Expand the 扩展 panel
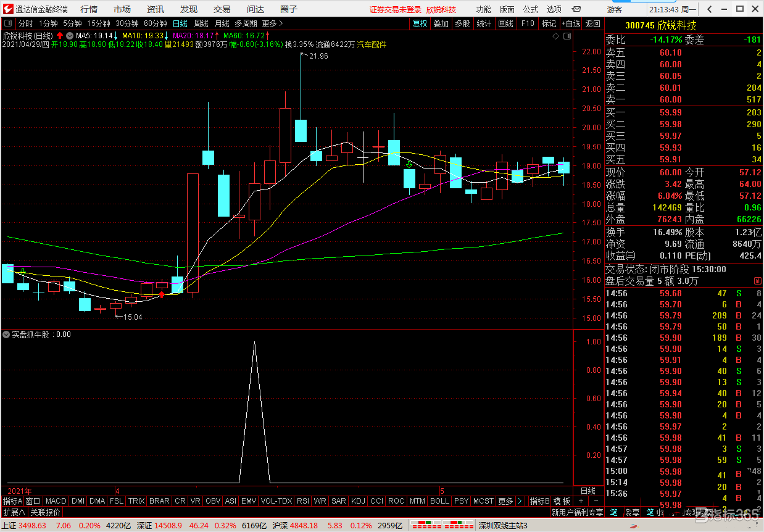Viewport: 764px width, 532px height. [14, 512]
